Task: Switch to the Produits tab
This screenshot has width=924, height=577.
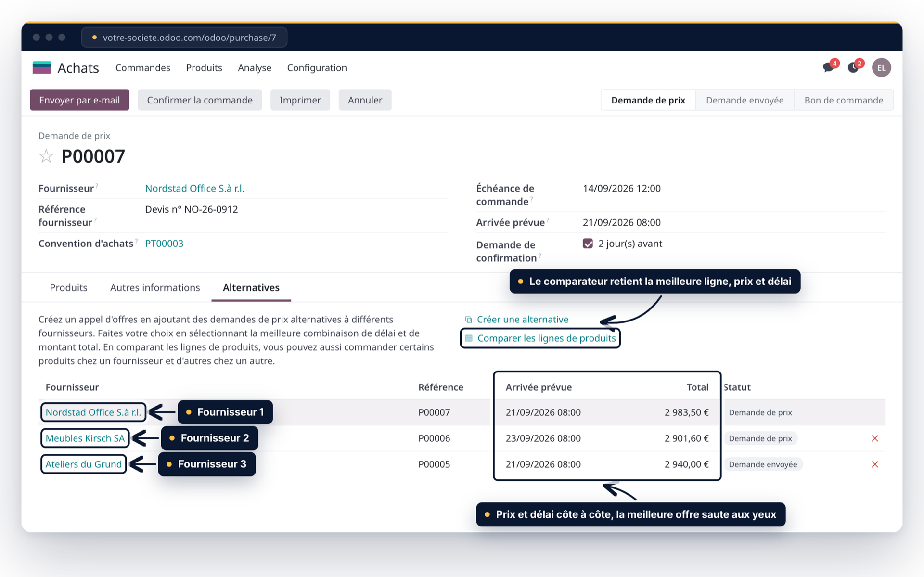Action: (69, 287)
